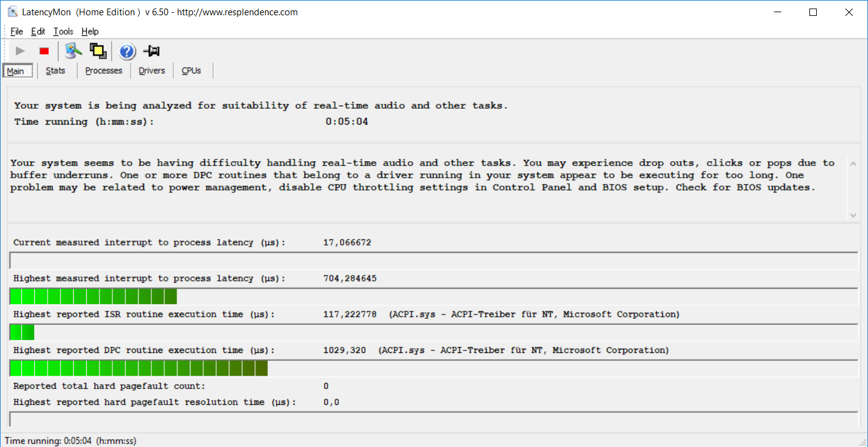The height and width of the screenshot is (447, 868).
Task: Switch to the Main tab
Action: click(15, 71)
